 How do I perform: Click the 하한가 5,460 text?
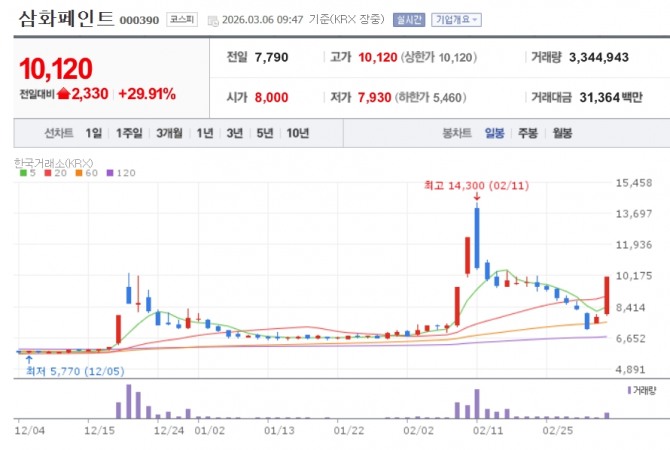click(430, 97)
